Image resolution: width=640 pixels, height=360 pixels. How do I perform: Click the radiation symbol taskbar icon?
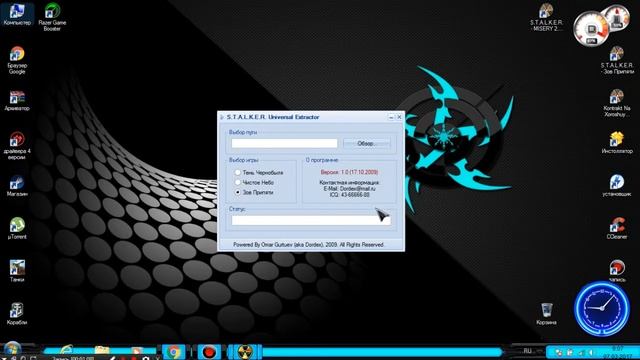pos(244,351)
